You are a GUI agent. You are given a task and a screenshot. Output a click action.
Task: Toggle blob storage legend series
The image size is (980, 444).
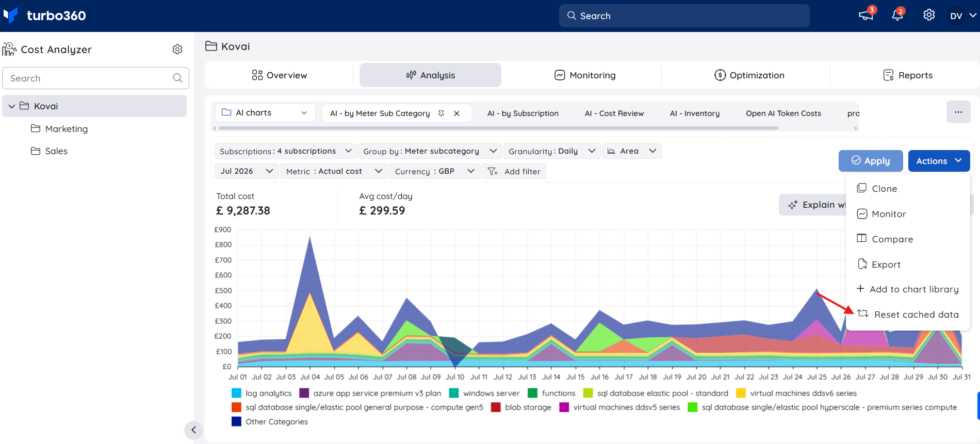coord(521,407)
